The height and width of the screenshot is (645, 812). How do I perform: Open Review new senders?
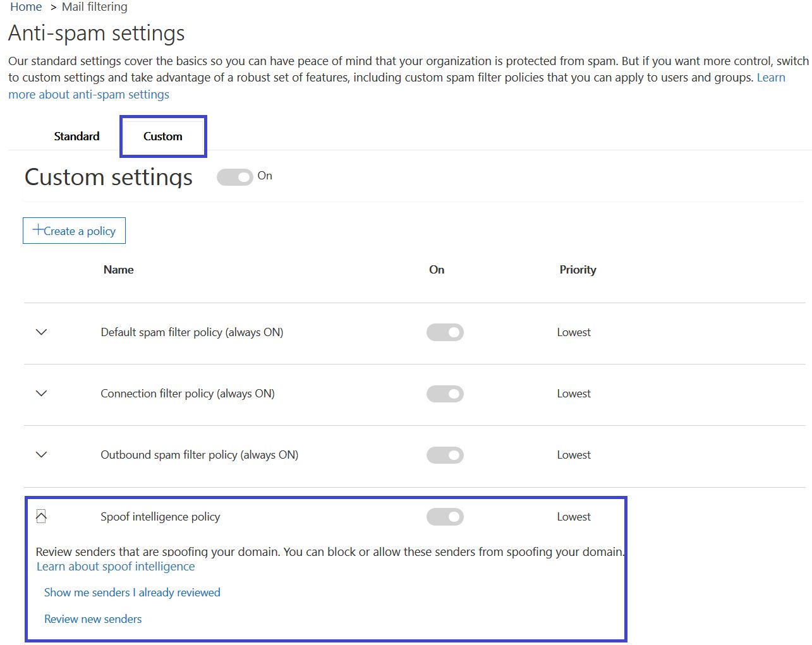click(92, 618)
